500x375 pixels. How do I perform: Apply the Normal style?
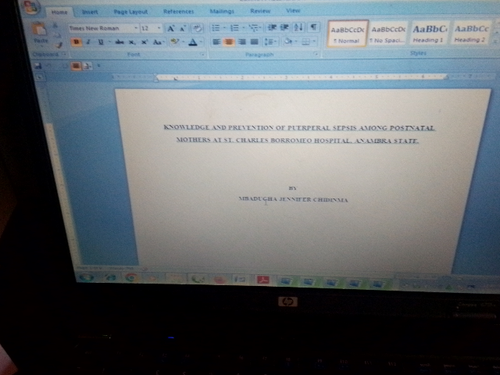pyautogui.click(x=347, y=34)
